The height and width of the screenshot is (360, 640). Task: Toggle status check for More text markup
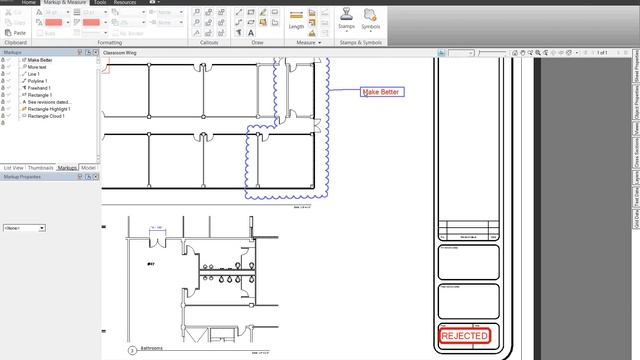[x=9, y=67]
